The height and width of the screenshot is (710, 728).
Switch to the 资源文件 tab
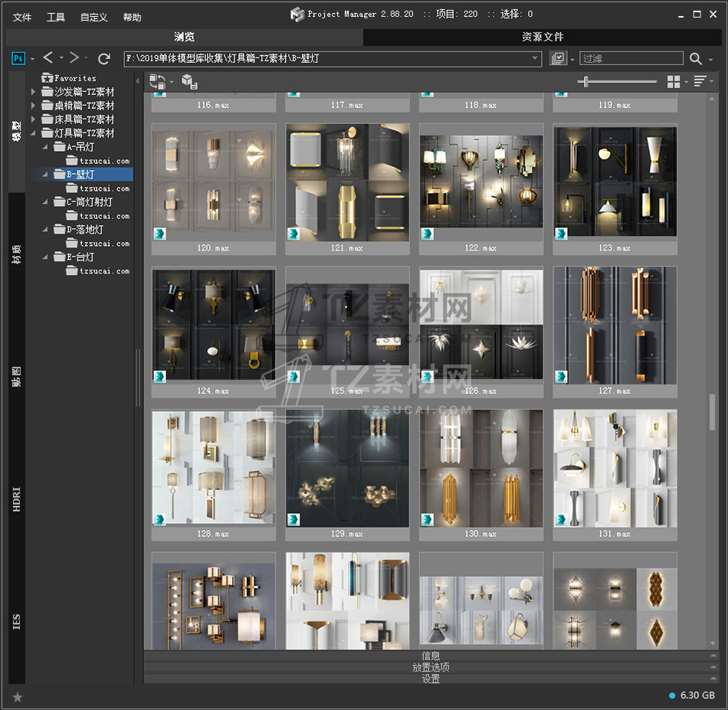point(543,37)
